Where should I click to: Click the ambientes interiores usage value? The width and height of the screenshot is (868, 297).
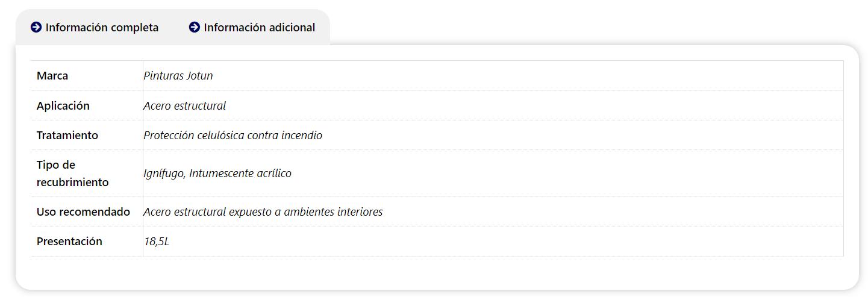click(263, 212)
